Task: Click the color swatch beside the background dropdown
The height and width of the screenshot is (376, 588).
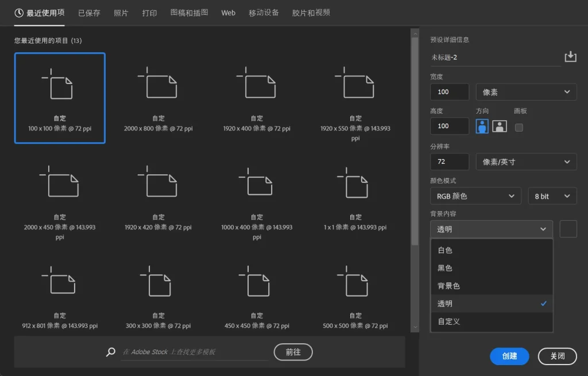Action: 567,228
